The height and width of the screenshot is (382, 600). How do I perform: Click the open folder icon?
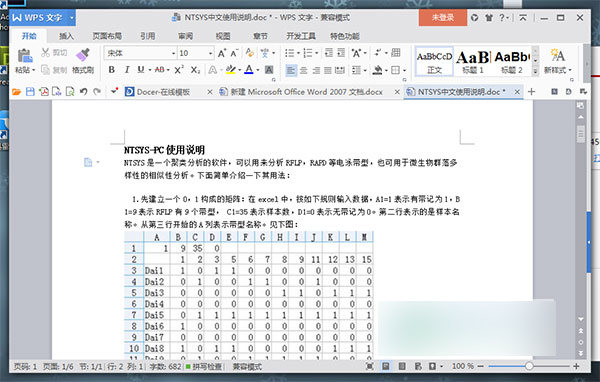16,92
